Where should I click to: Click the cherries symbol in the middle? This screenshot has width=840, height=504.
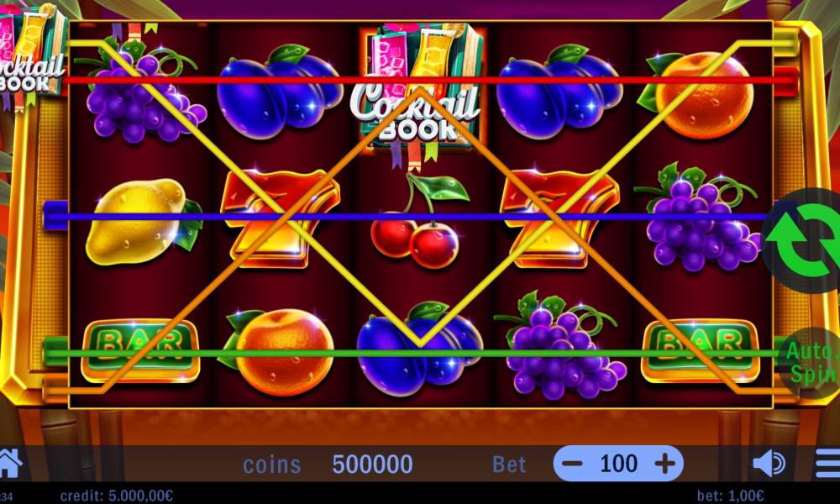pyautogui.click(x=419, y=221)
